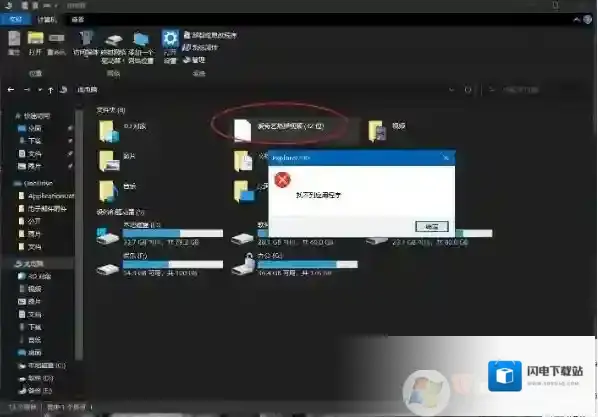Select the 音乐 (Music) folder in main pane
Image resolution: width=598 pixels, height=417 pixels.
(117, 191)
